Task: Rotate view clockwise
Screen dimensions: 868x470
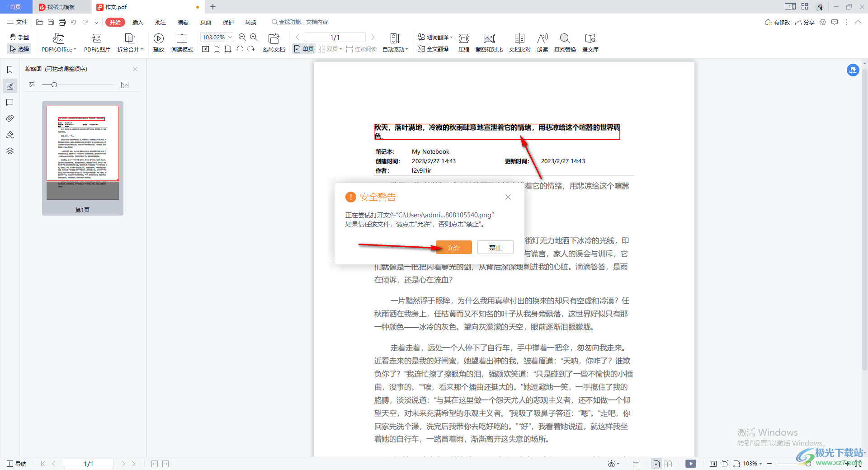Action: [x=251, y=49]
